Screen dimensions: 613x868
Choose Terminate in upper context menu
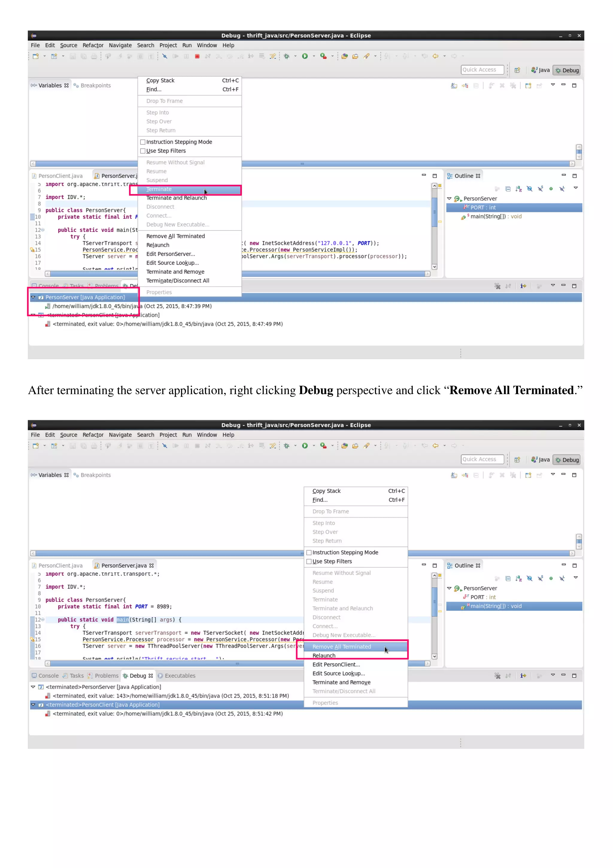click(189, 189)
